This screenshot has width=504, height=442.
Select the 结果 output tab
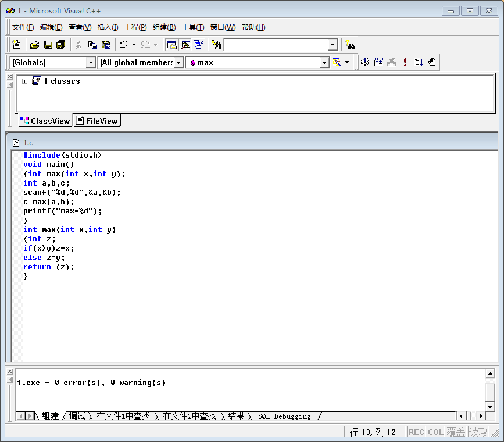236,416
